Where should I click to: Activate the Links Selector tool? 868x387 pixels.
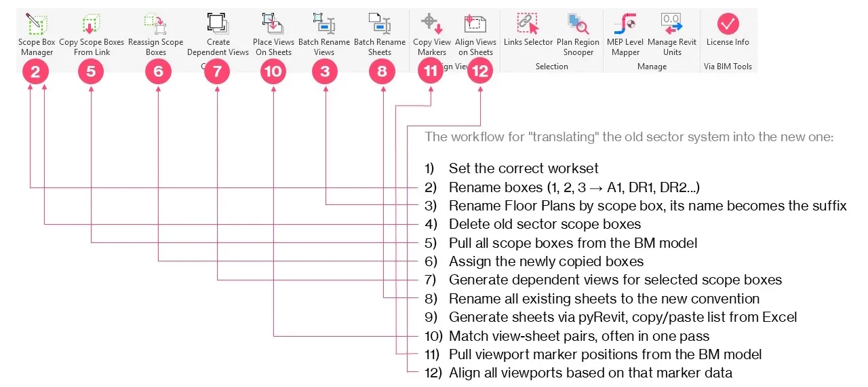pos(528,31)
